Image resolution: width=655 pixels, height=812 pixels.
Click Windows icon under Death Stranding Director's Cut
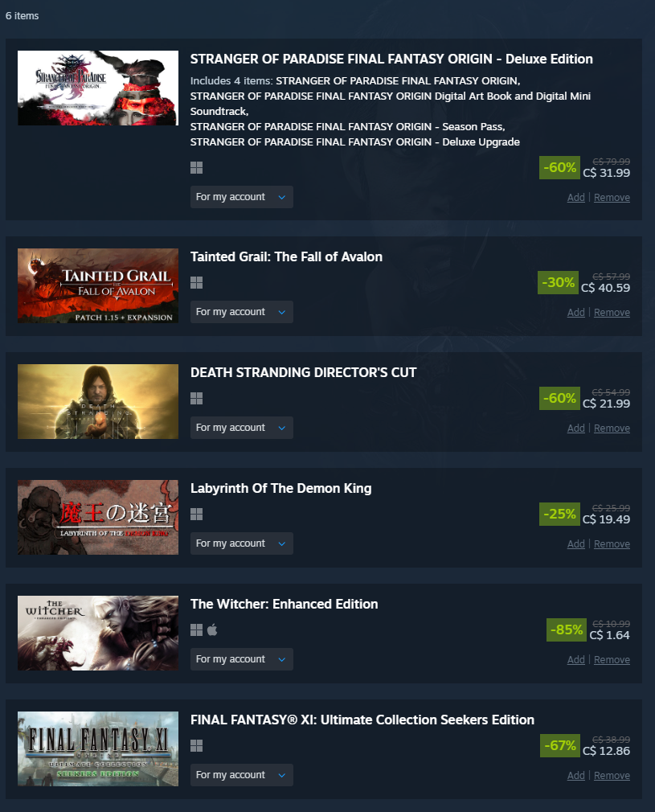pos(196,398)
